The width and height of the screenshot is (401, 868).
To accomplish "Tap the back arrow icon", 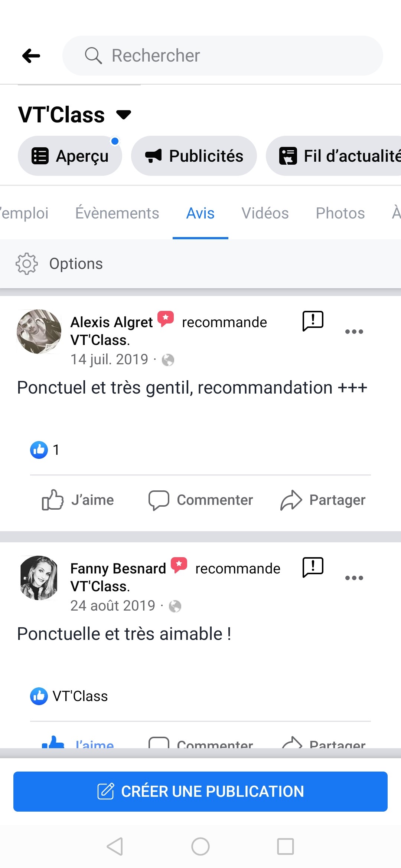I will coord(31,56).
